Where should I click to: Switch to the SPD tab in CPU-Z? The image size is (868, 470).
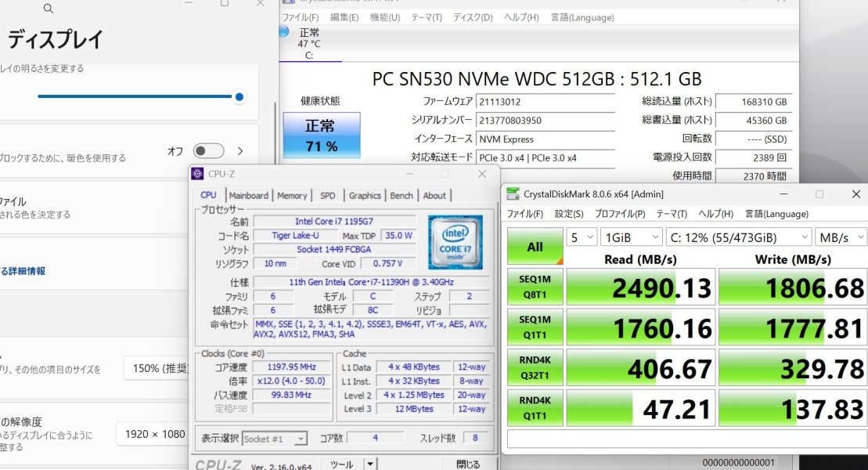(x=328, y=196)
